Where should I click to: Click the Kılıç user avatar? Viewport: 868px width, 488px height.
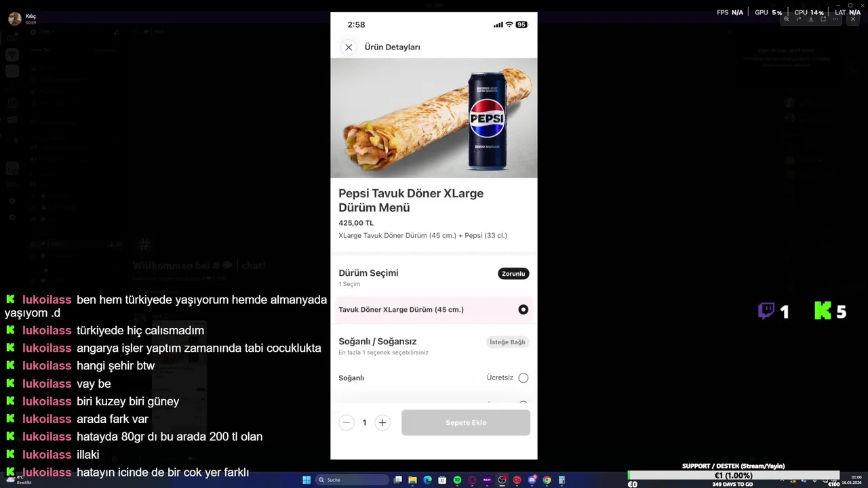tap(14, 18)
